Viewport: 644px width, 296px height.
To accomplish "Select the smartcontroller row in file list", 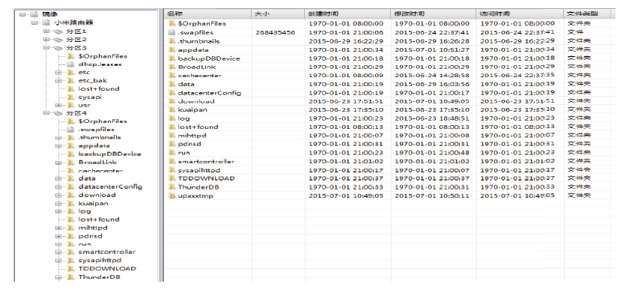I will coord(389,162).
